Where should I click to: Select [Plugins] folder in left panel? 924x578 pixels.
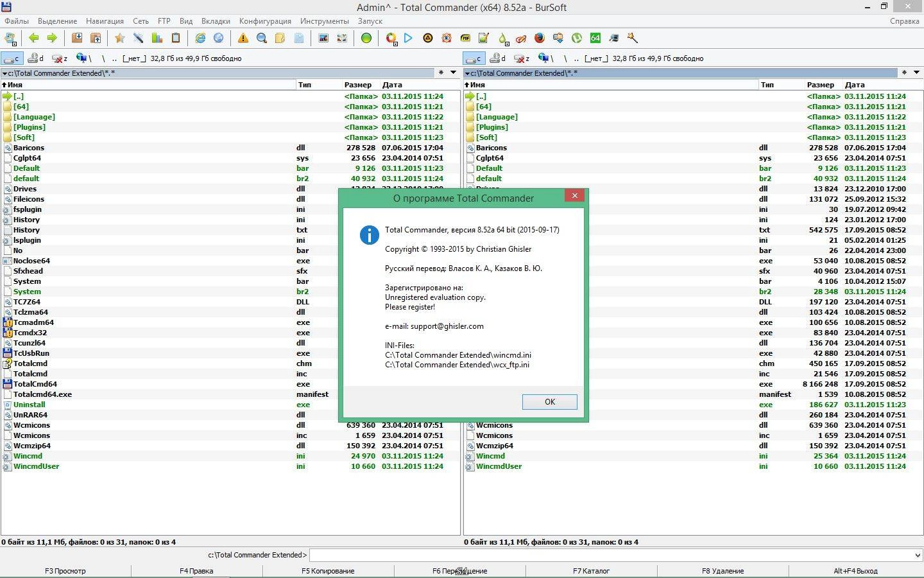[x=230, y=127]
